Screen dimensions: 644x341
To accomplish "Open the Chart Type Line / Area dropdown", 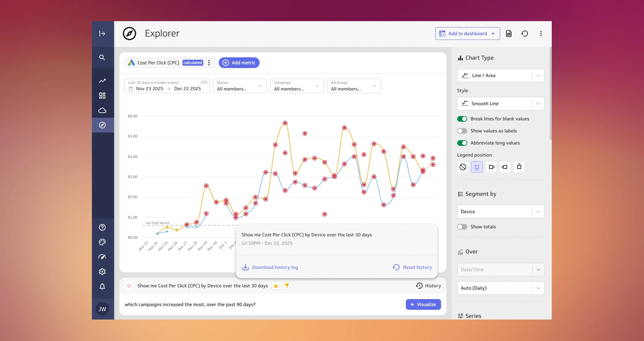I will (x=500, y=75).
